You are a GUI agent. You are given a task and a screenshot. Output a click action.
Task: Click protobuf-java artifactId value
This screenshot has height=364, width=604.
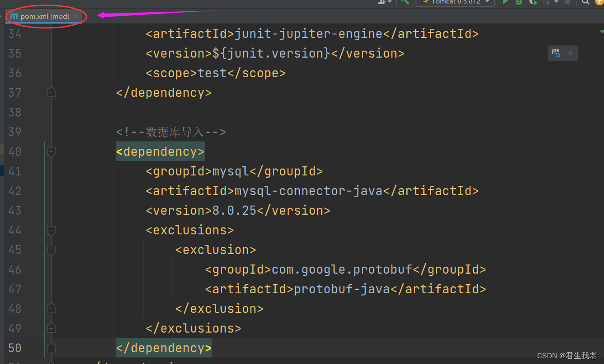click(x=342, y=289)
